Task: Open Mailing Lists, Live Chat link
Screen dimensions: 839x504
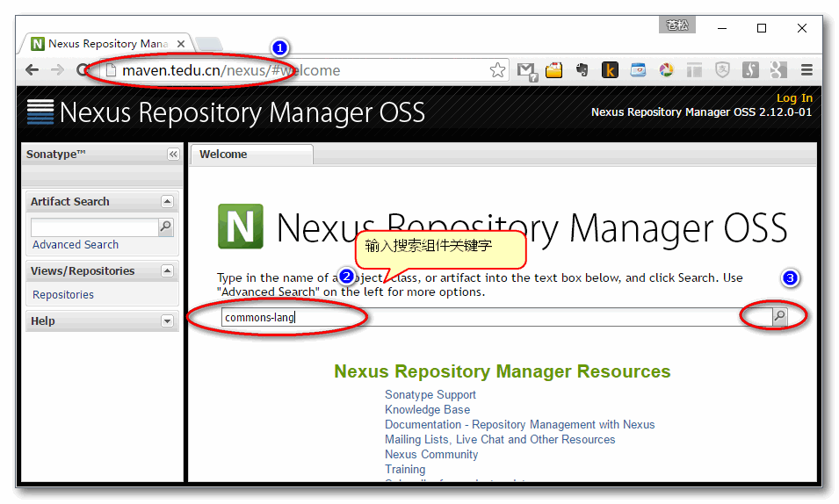Action: point(500,440)
